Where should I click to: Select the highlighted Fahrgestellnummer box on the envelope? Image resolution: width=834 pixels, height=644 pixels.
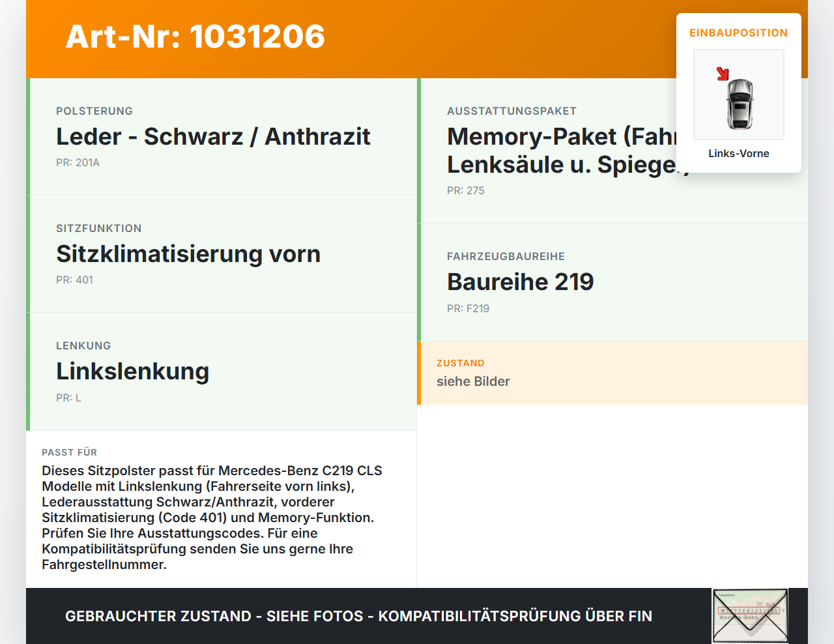click(749, 611)
